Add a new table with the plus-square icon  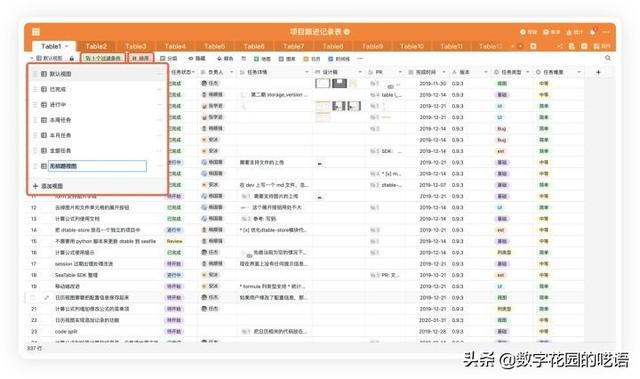coord(533,47)
